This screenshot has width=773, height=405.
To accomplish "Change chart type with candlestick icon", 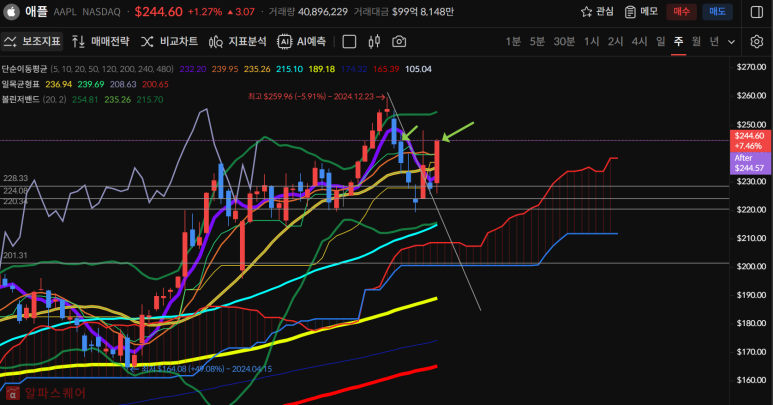I will [374, 42].
